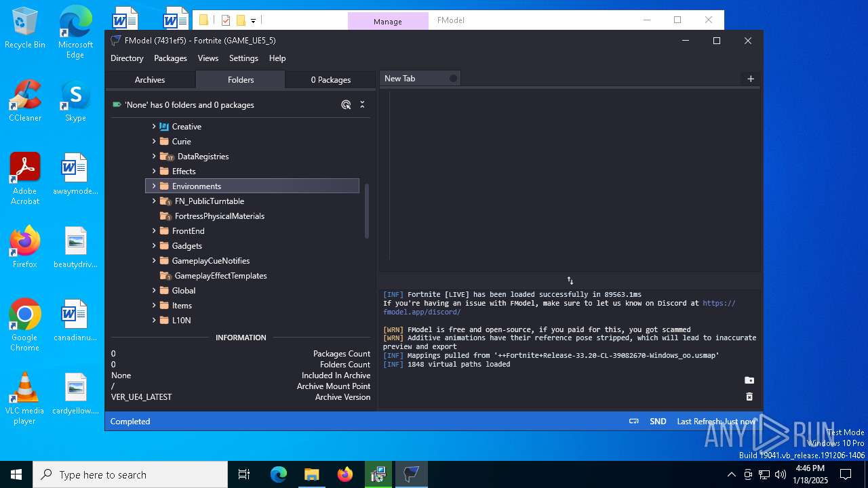868x488 pixels.
Task: Expand the Gadgets folder
Action: (x=154, y=245)
